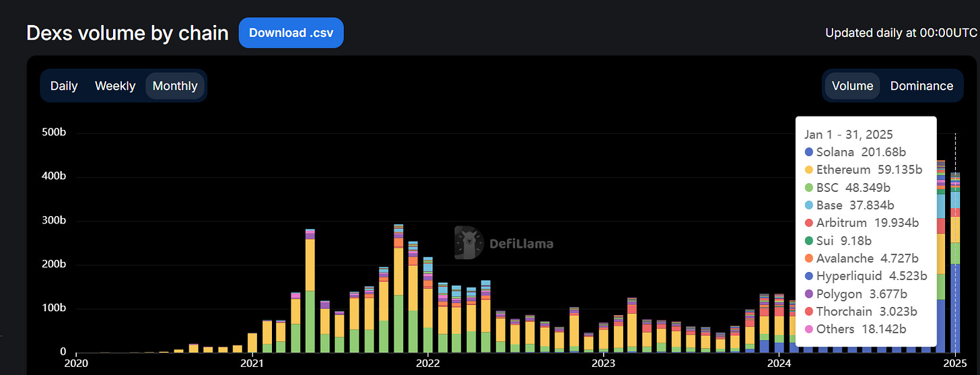Click the tallest 2021 bar near 280b
Viewport: 980px width, 375px height.
310,291
